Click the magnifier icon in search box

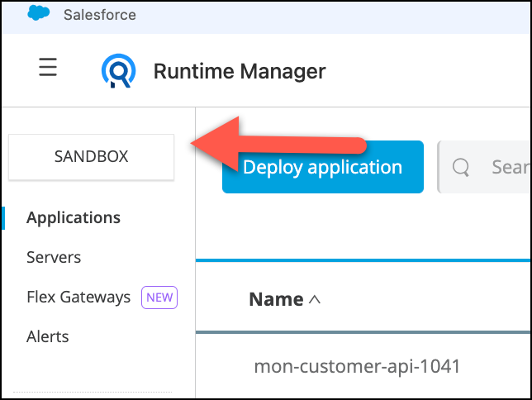[x=461, y=167]
